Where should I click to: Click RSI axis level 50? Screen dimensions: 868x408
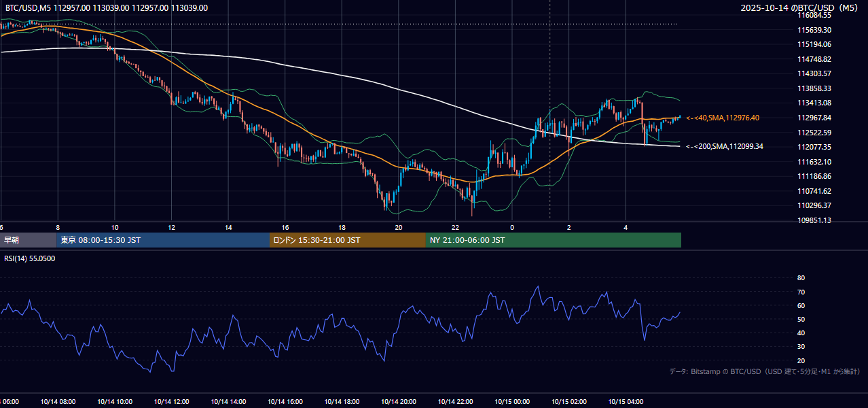click(801, 319)
